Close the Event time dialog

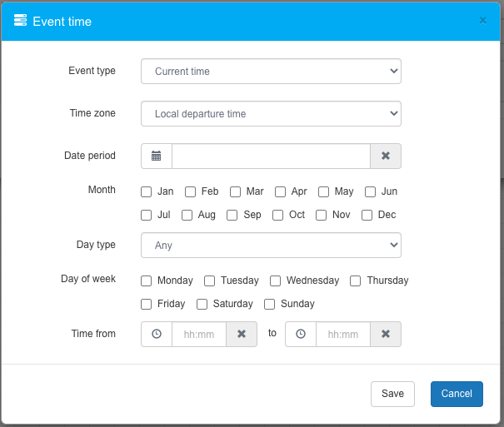(x=482, y=21)
